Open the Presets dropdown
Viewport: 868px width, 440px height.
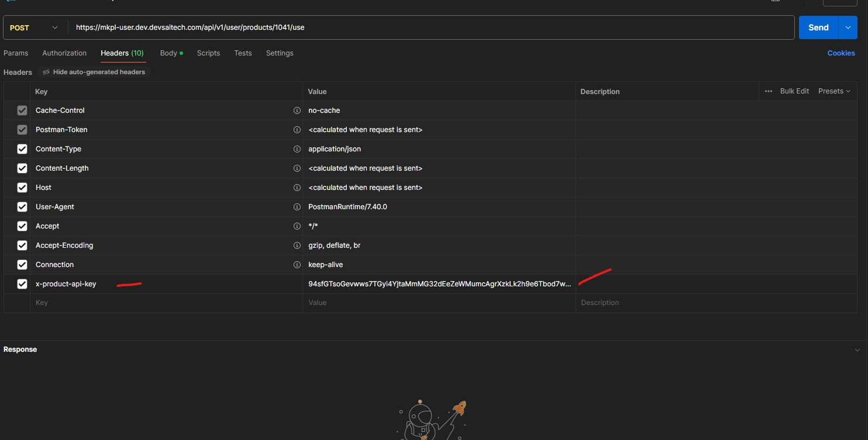click(x=834, y=91)
